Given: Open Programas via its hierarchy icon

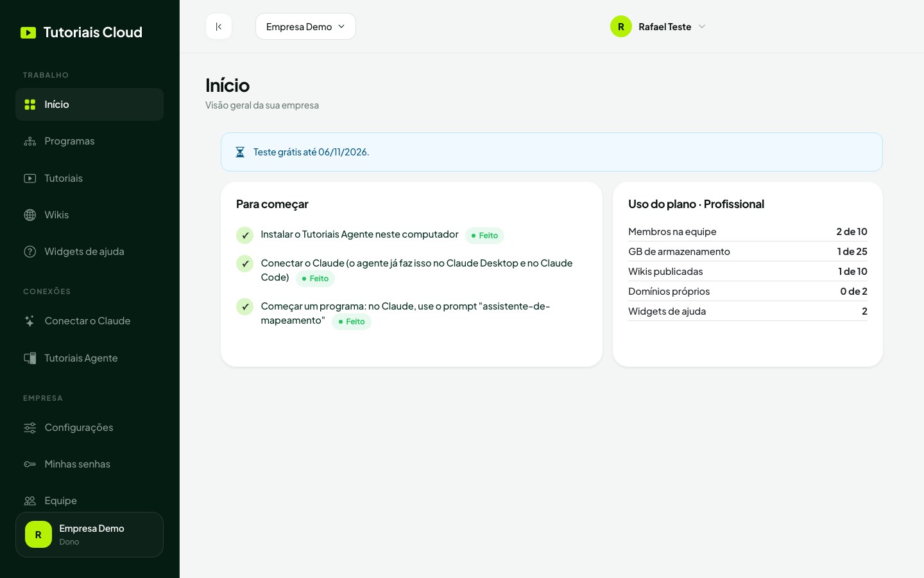Looking at the screenshot, I should tap(30, 141).
